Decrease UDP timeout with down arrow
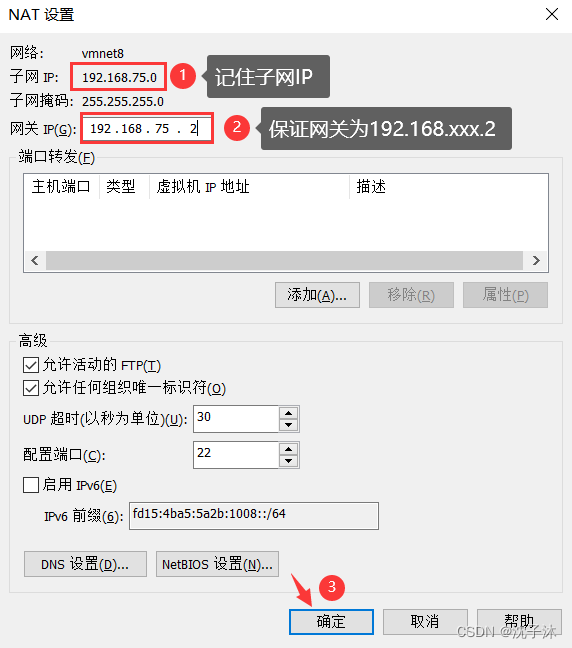This screenshot has width=572, height=648. coord(288,425)
